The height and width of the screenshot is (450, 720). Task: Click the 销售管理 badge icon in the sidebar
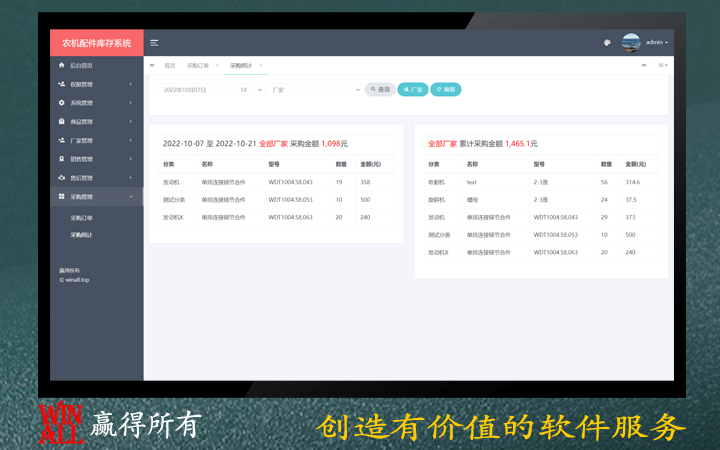click(x=62, y=159)
